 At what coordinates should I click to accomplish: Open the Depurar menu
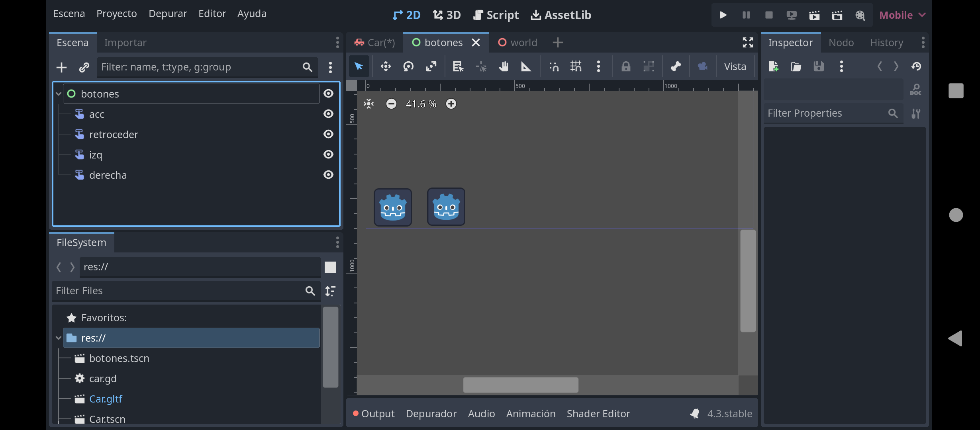point(168,14)
